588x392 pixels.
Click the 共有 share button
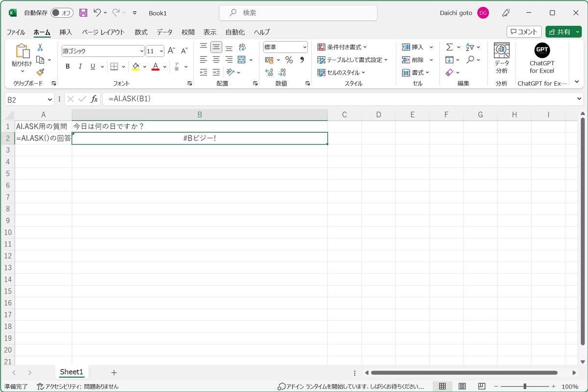[x=563, y=32]
